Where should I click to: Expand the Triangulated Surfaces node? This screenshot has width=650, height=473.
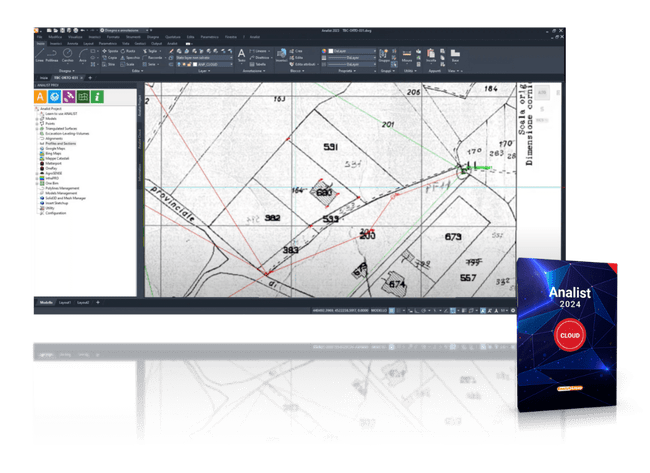tap(37, 129)
